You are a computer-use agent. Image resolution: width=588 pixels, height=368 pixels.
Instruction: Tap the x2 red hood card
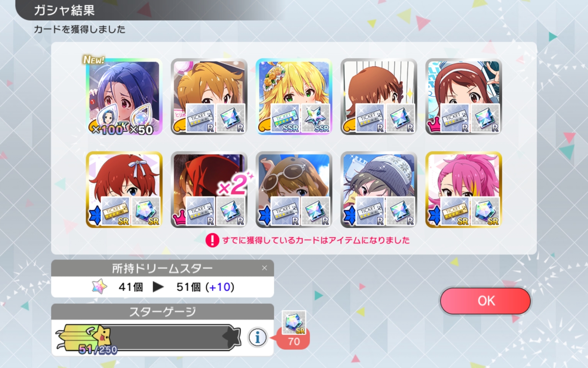pos(209,189)
